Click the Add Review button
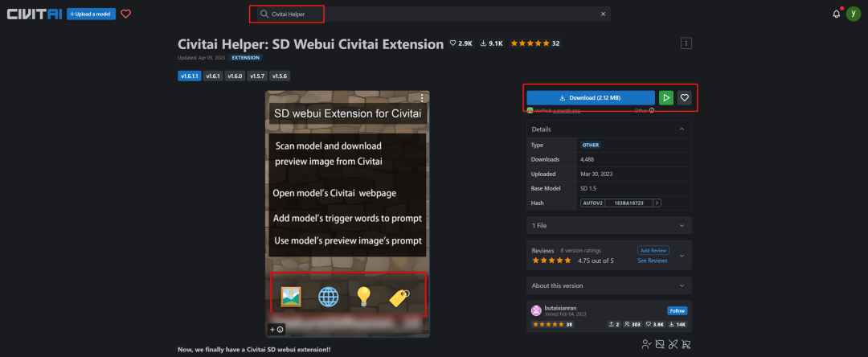Viewport: 868px width, 357px height. (x=653, y=250)
